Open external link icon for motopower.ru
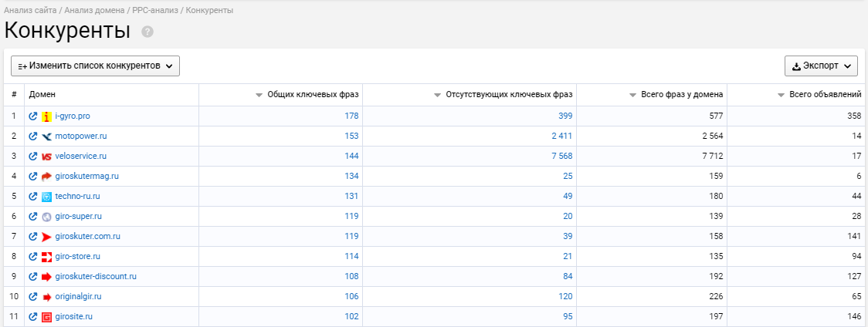The height and width of the screenshot is (327, 868). pyautogui.click(x=33, y=136)
